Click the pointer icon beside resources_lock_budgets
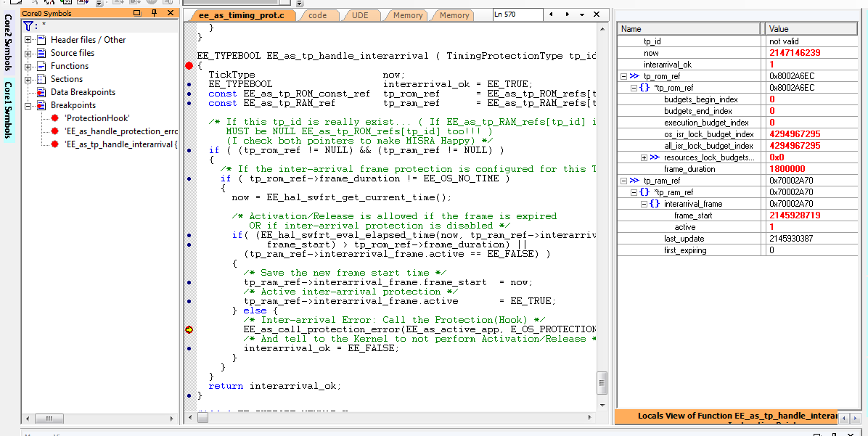Image resolution: width=868 pixels, height=436 pixels. point(655,157)
